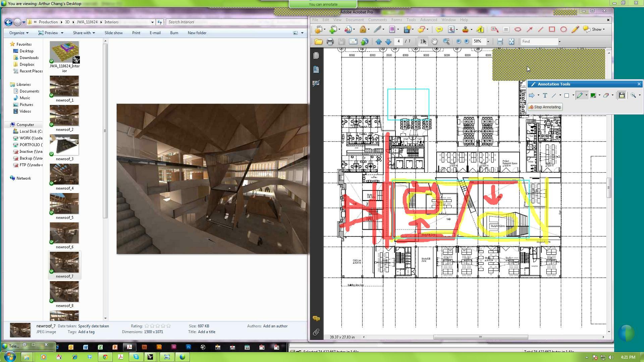Expand the highlighter pen options dropdown
The image size is (644, 362).
pos(586,96)
